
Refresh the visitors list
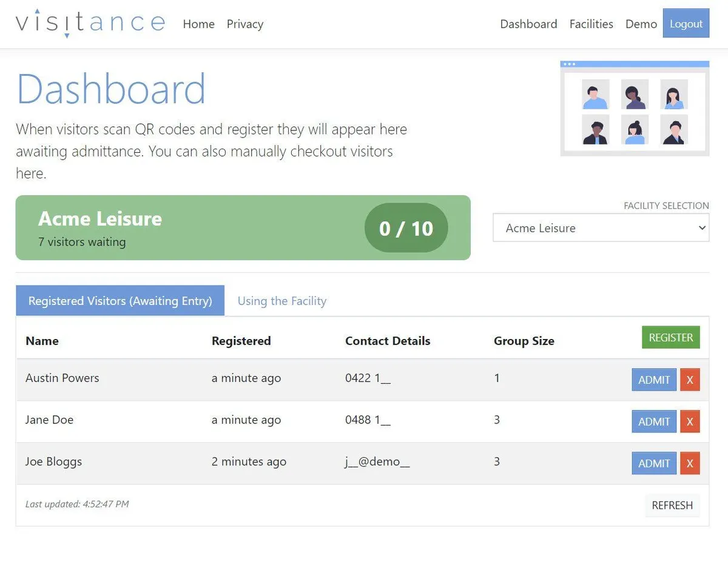coord(672,505)
